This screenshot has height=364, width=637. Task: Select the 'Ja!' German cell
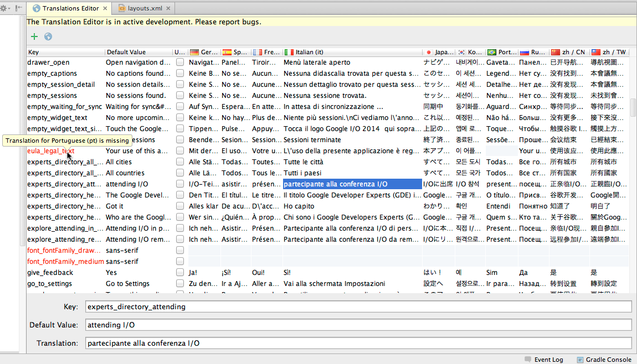(204, 272)
